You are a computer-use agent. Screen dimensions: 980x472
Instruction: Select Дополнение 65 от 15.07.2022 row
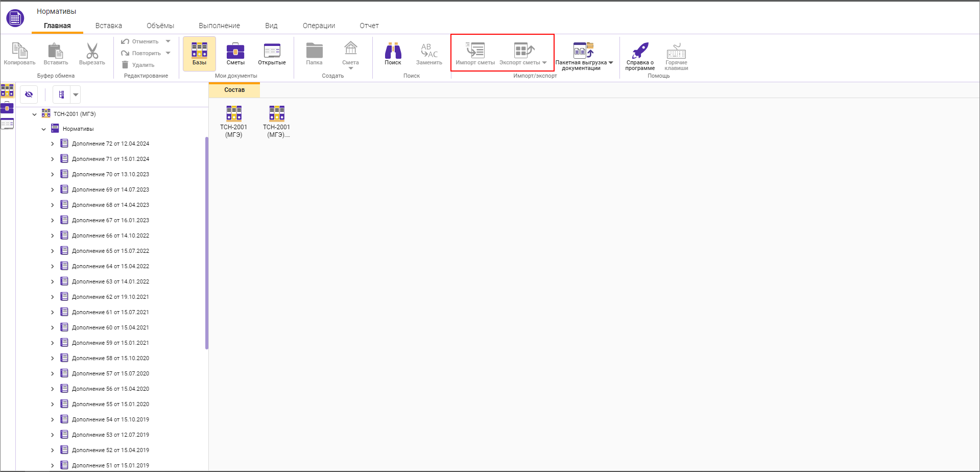click(x=110, y=251)
